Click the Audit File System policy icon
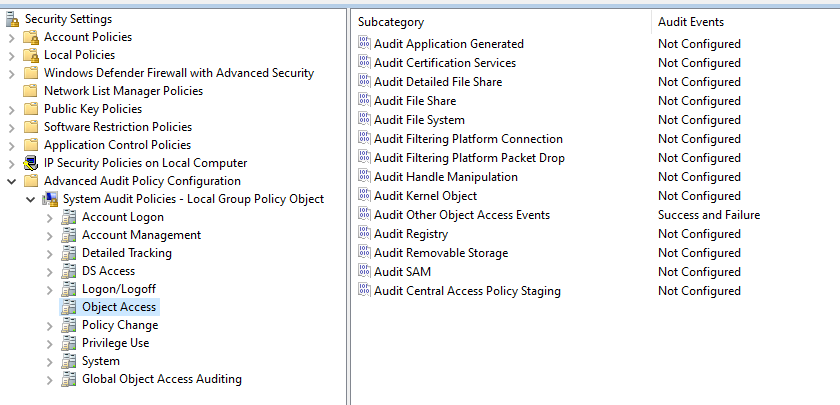The width and height of the screenshot is (840, 405). 364,120
